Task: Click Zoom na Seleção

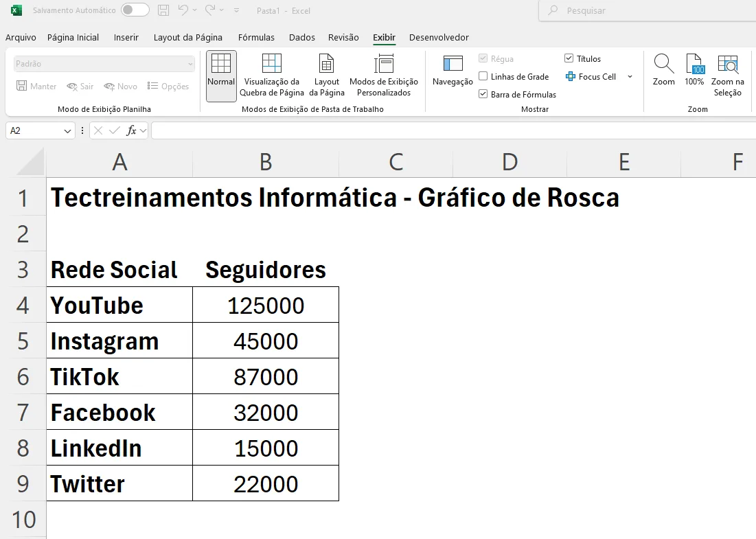Action: click(728, 75)
